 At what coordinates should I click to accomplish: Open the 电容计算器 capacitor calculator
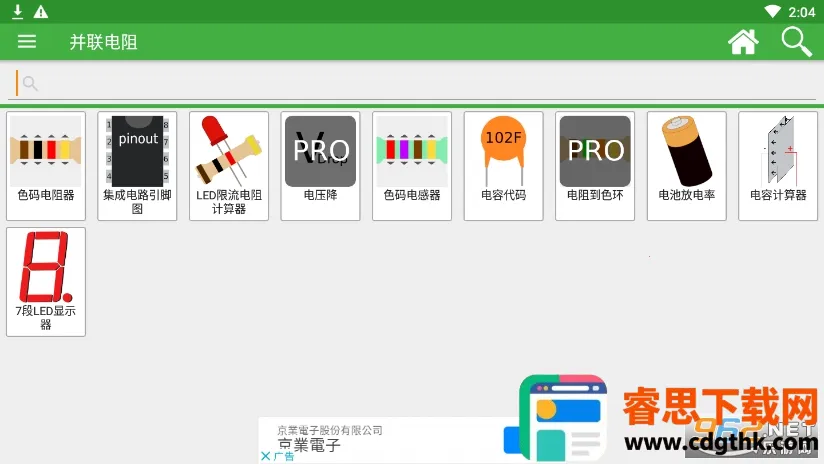click(x=778, y=165)
